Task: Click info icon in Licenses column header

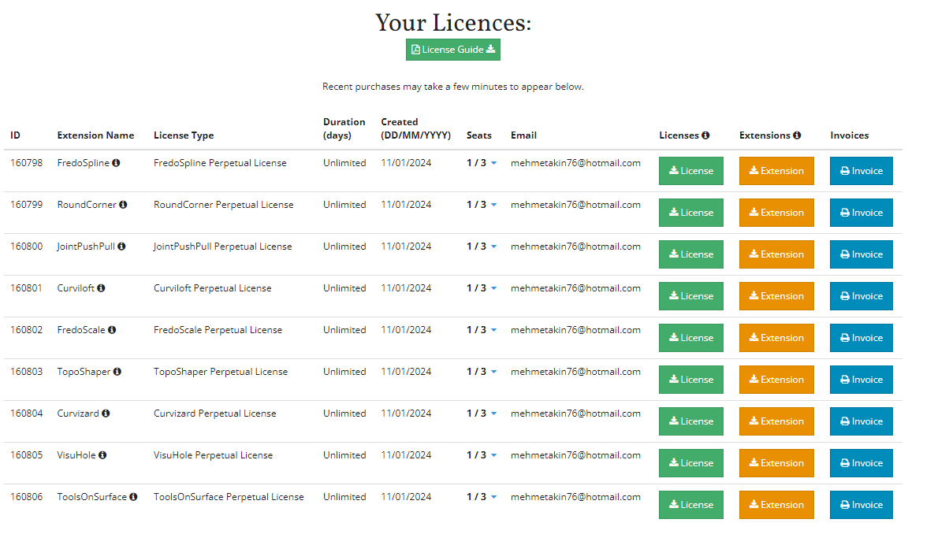Action: point(706,135)
